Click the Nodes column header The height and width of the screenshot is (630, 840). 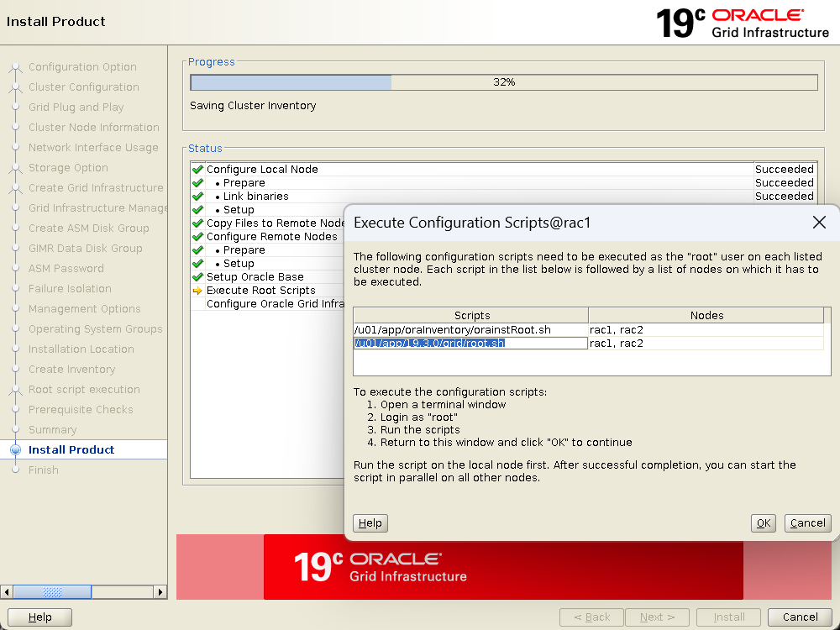pyautogui.click(x=706, y=316)
